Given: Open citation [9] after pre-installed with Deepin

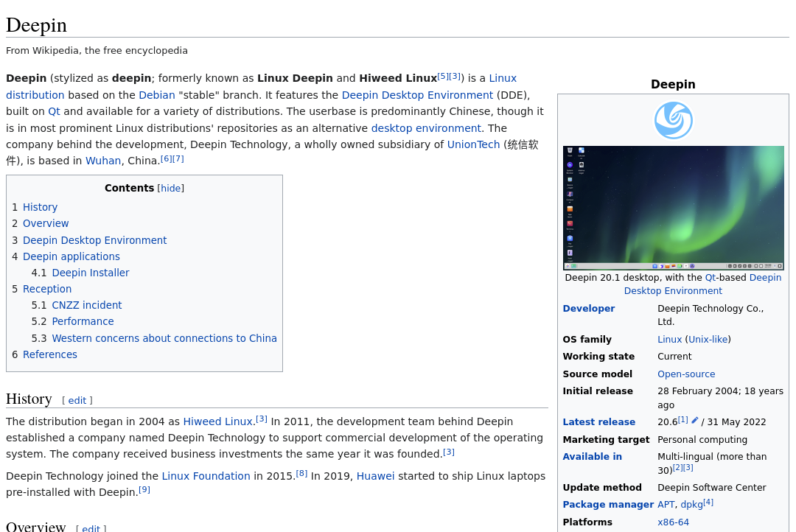Looking at the screenshot, I should (x=144, y=489).
